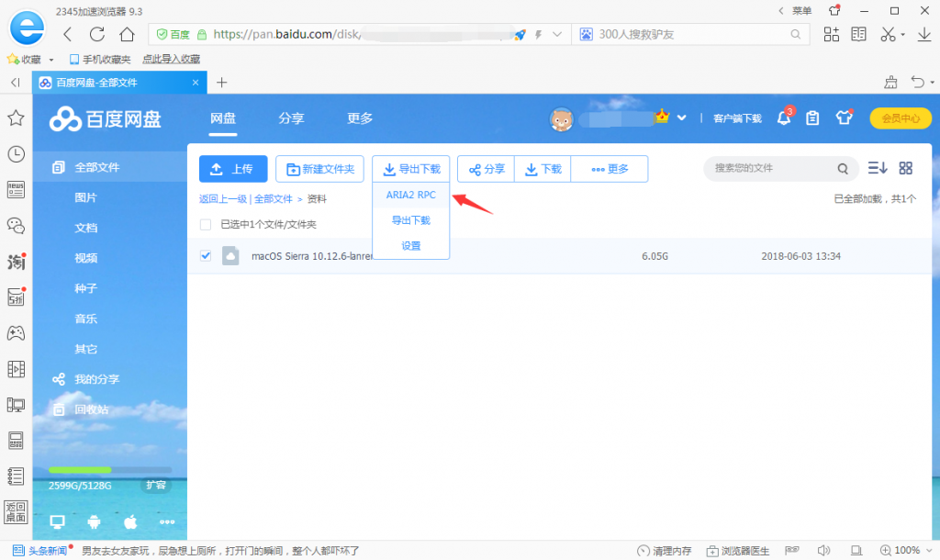Open Taobao icon in left sidebar
Screen dimensions: 940x560
tap(16, 262)
